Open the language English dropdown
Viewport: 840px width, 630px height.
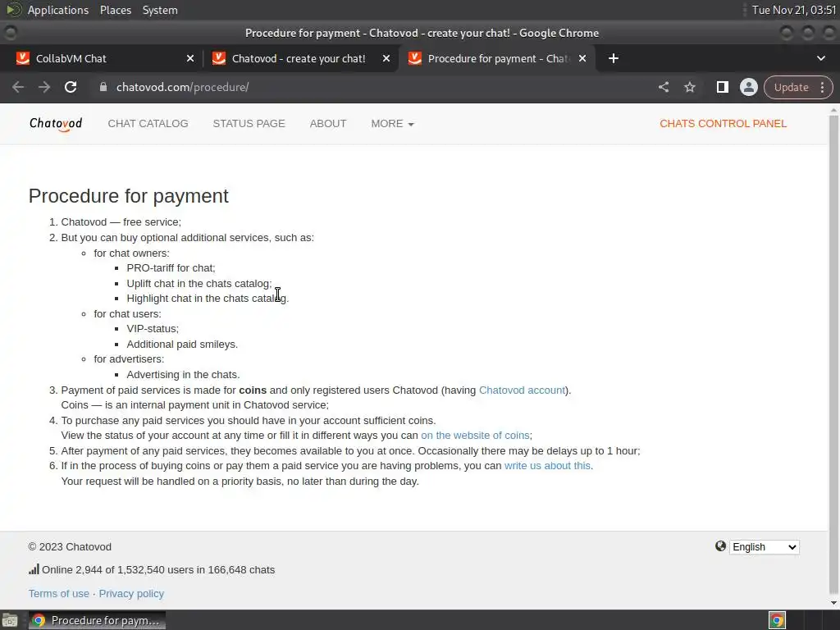click(x=764, y=547)
